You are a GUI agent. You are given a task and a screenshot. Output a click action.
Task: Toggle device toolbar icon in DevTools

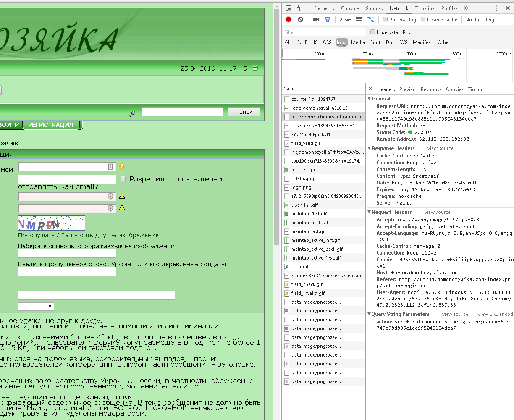[x=300, y=8]
